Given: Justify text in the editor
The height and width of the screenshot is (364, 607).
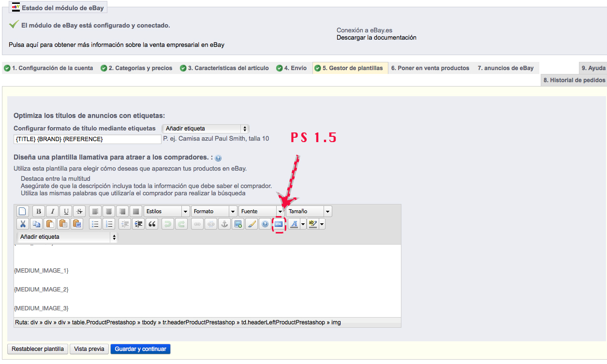Looking at the screenshot, I should (136, 211).
